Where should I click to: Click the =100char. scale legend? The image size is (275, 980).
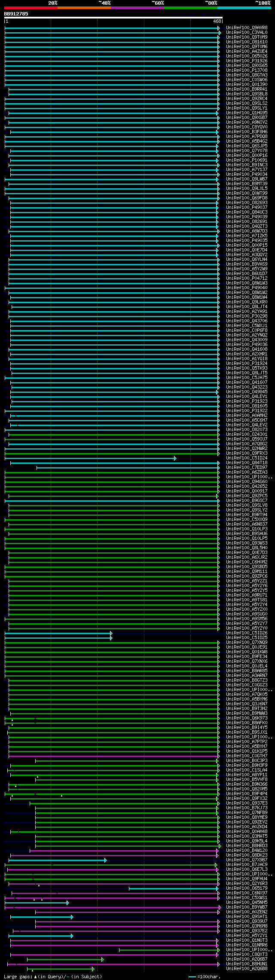point(205,977)
